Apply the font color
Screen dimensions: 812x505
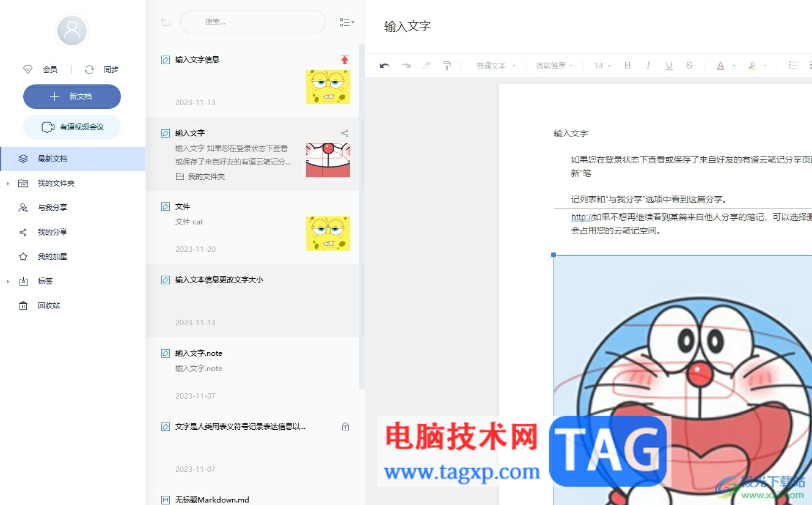(x=720, y=65)
